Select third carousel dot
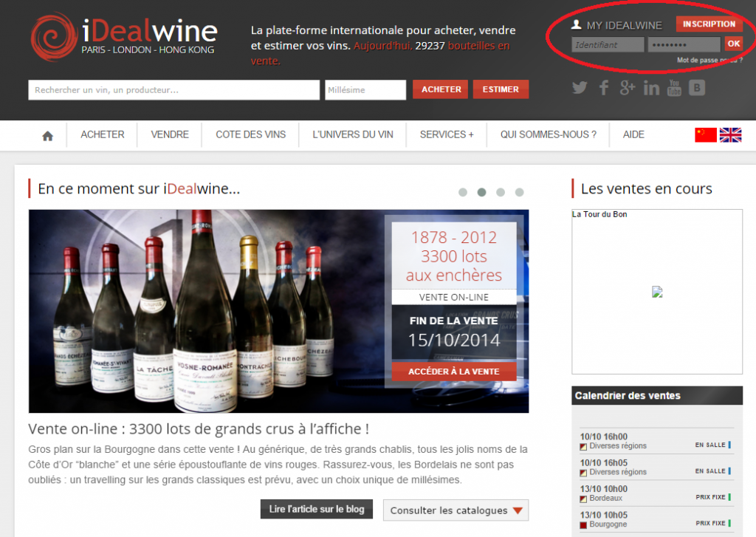 [501, 192]
